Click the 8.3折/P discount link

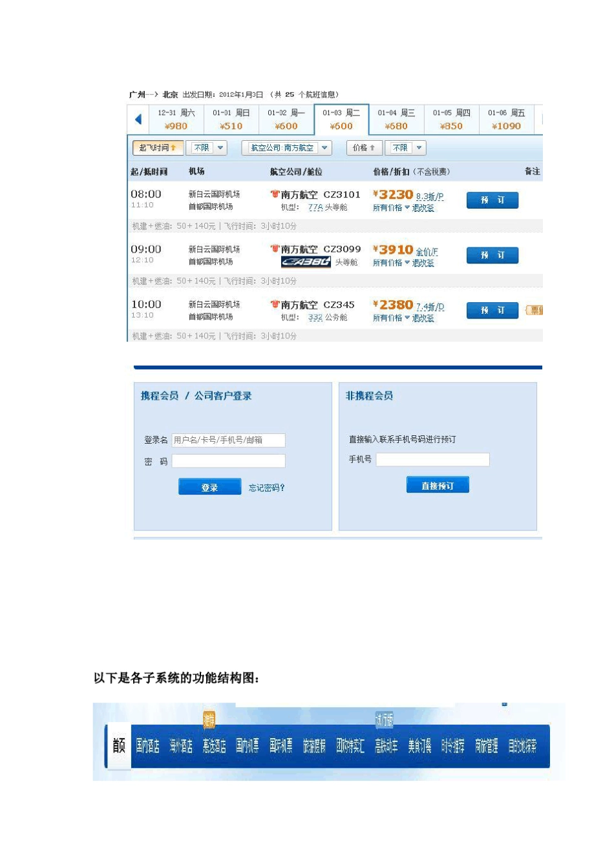[430, 196]
